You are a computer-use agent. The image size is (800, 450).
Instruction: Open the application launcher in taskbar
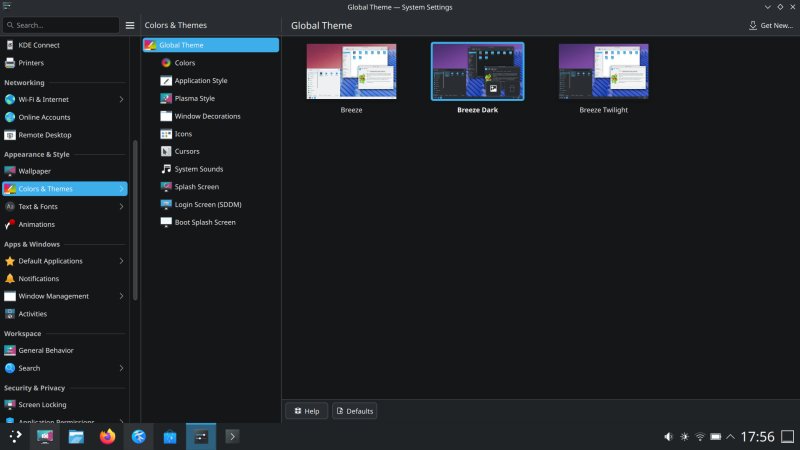coord(15,436)
